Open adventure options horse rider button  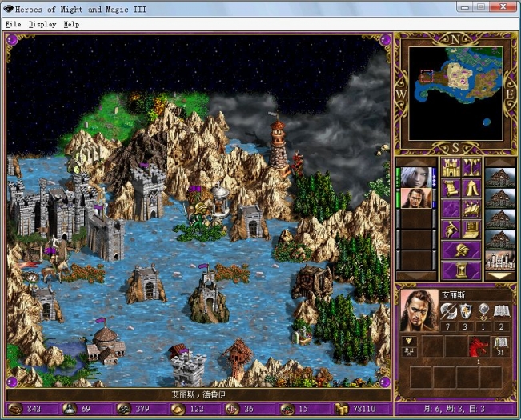pos(451,230)
